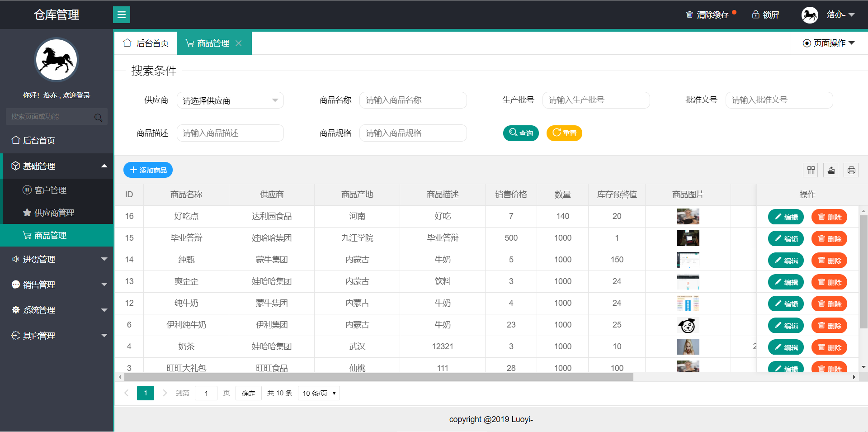Click the 商品名称 input field

[x=413, y=100]
